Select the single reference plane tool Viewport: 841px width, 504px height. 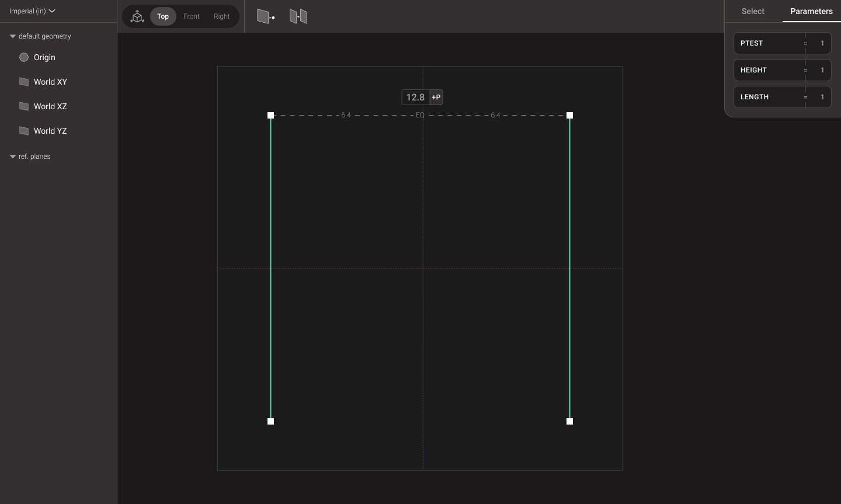[x=265, y=16]
